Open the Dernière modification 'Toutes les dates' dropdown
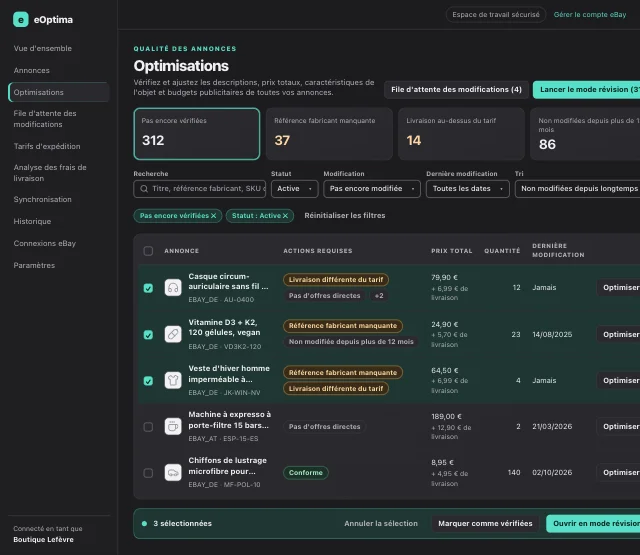 [467, 189]
